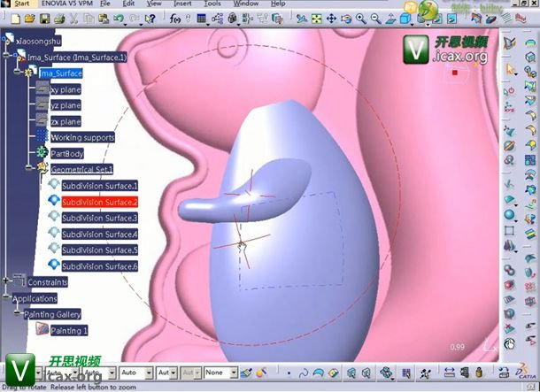Screen dimensions: 540x392
Task: Select the highlighted Subdivision Surface.2 item
Action: point(100,202)
